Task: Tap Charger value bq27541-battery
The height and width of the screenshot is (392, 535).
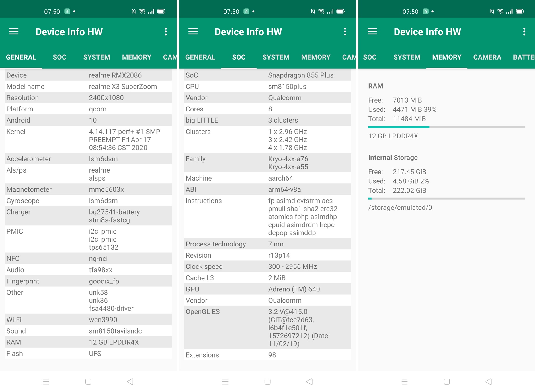Action: pos(114,212)
